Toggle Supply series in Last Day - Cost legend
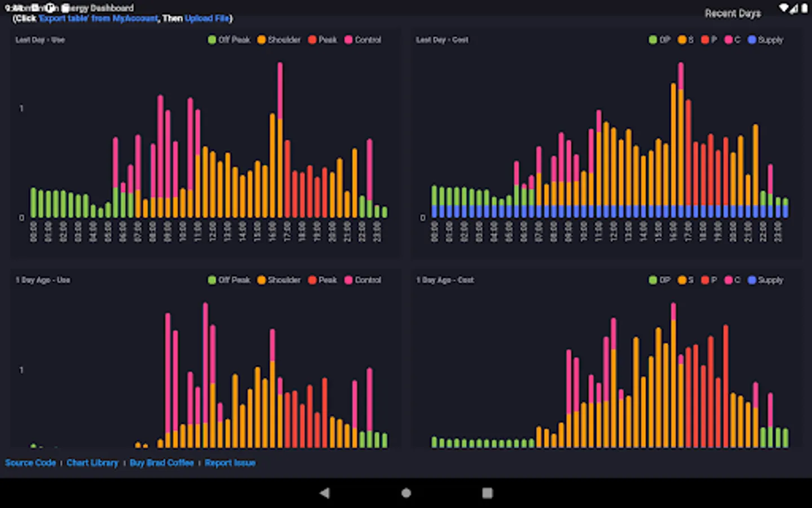The width and height of the screenshot is (812, 508). tap(765, 40)
